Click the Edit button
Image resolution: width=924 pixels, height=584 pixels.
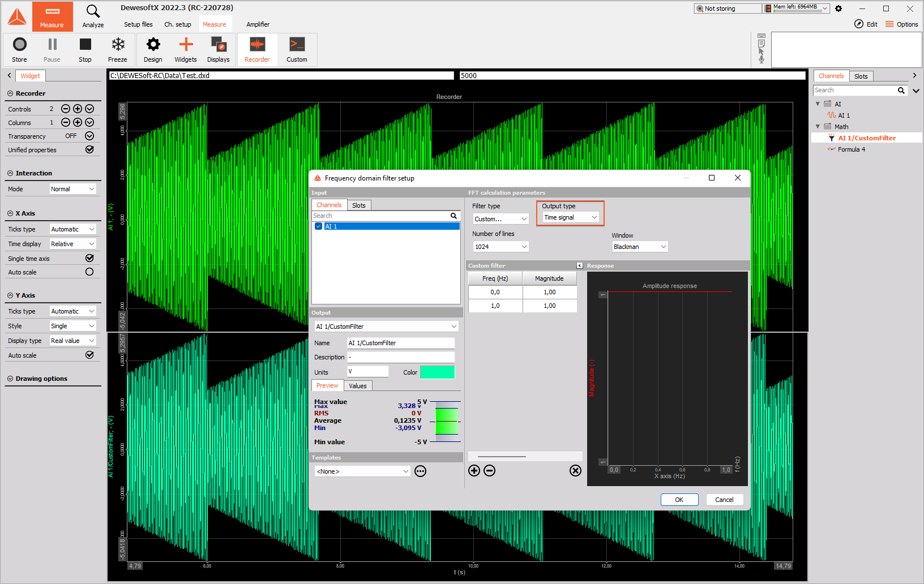pyautogui.click(x=866, y=24)
